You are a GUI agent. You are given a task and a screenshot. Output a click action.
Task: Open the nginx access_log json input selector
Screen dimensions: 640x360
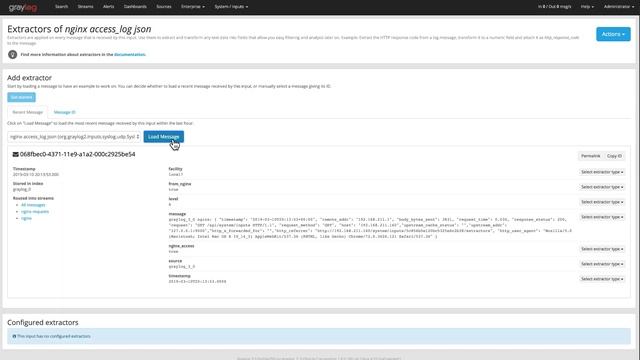point(74,137)
